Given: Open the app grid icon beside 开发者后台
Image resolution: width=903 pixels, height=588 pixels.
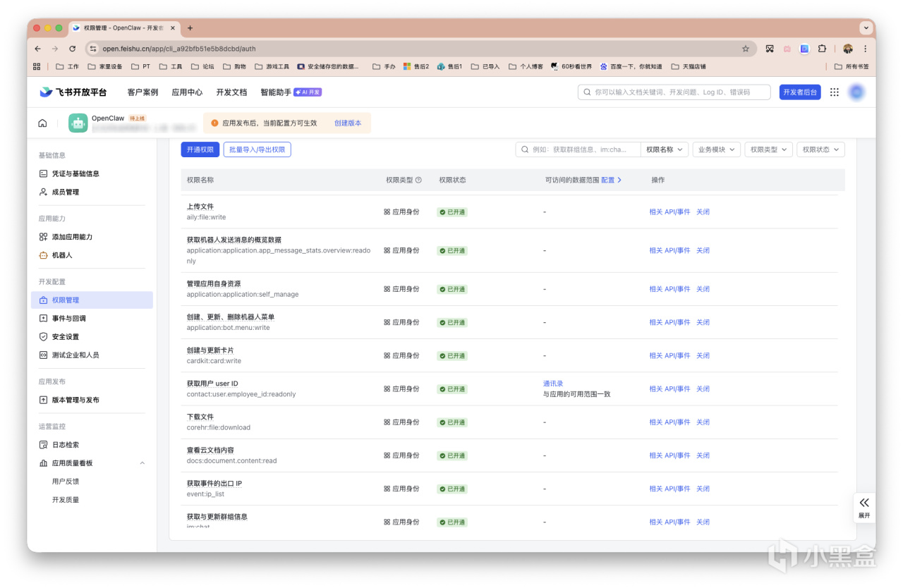Looking at the screenshot, I should [835, 92].
